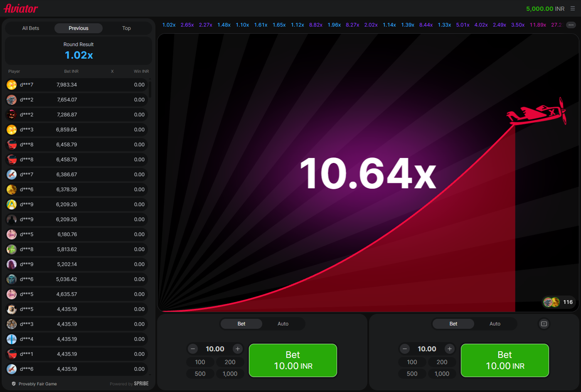The image size is (581, 392).
Task: Open the All Bets tab
Action: [x=31, y=28]
